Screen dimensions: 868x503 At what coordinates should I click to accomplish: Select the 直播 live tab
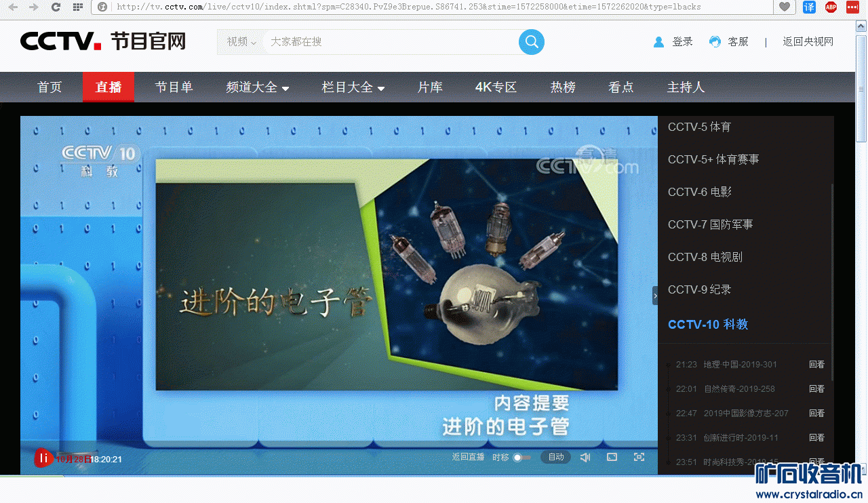click(108, 87)
